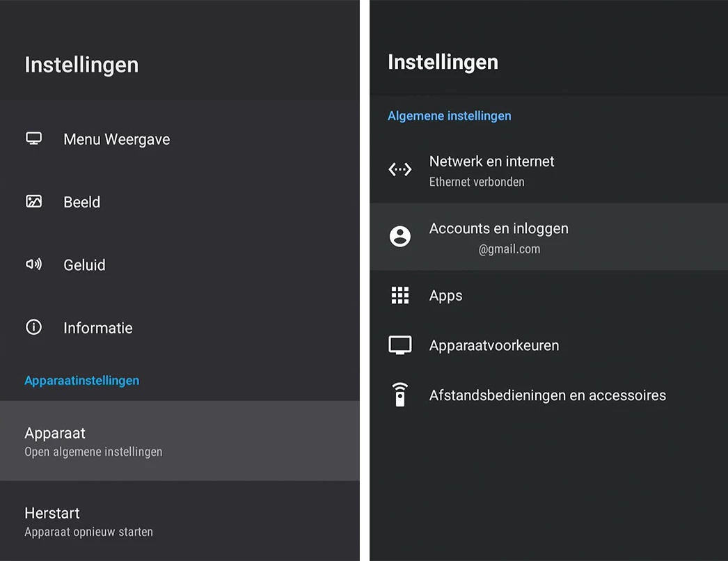Click the picture icon beside Beeld
The width and height of the screenshot is (728, 561).
click(x=33, y=202)
